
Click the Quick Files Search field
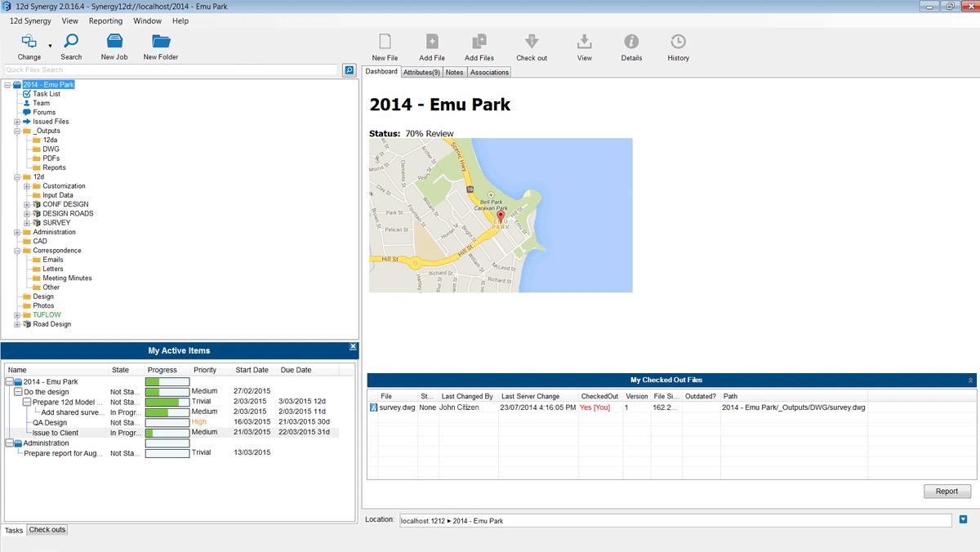click(x=171, y=70)
